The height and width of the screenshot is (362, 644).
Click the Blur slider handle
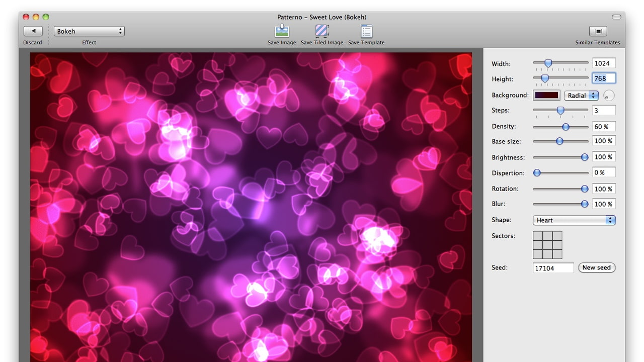585,204
